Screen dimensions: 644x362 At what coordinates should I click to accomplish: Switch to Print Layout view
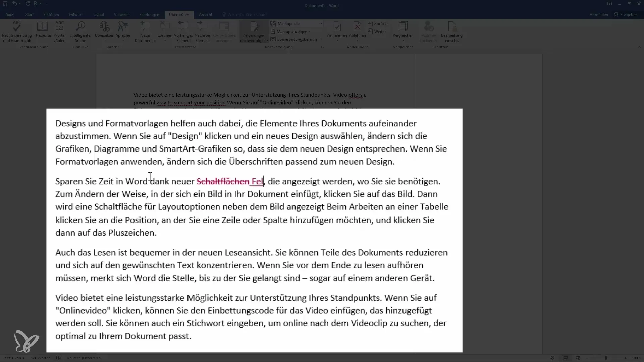pos(565,358)
